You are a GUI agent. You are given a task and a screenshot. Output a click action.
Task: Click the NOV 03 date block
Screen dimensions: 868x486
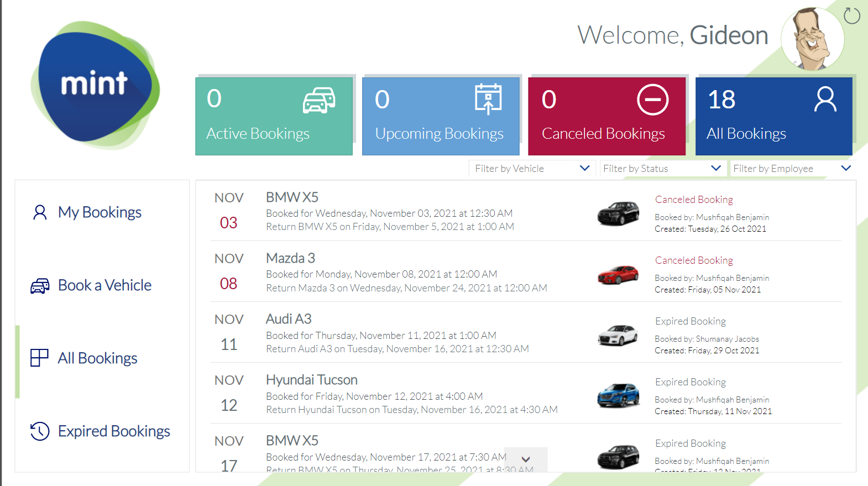[229, 211]
